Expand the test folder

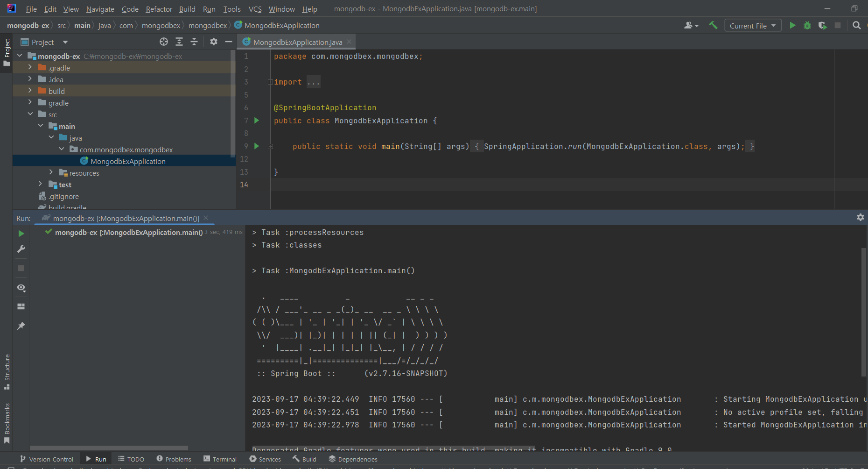(41, 185)
